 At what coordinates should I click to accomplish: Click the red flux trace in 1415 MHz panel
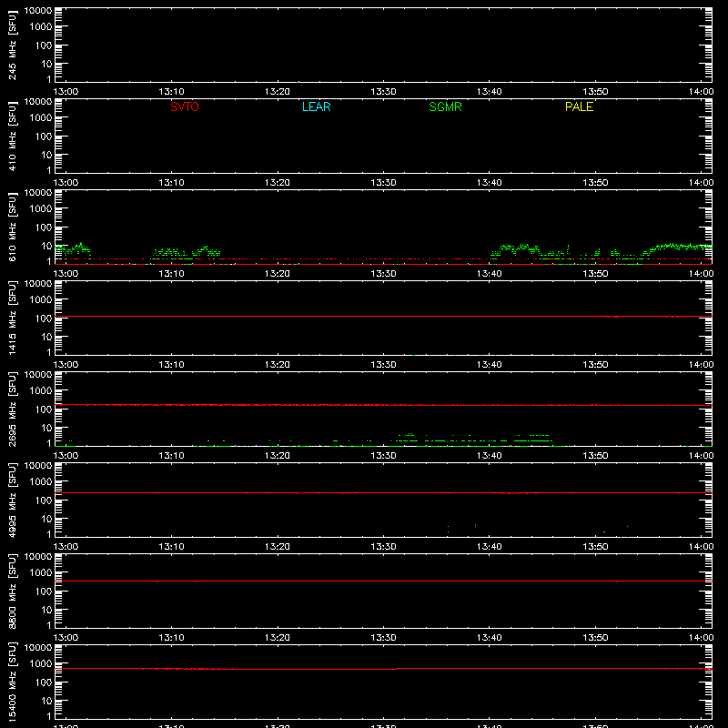tap(383, 316)
